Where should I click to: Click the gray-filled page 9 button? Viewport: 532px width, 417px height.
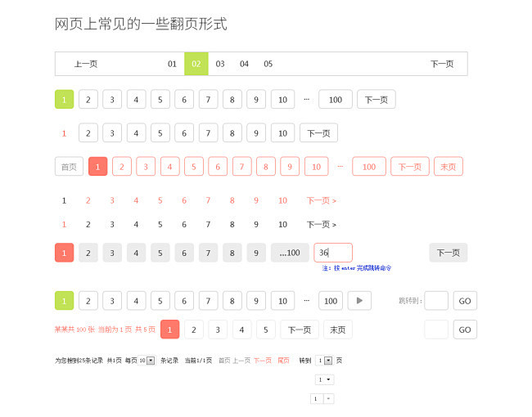256,253
